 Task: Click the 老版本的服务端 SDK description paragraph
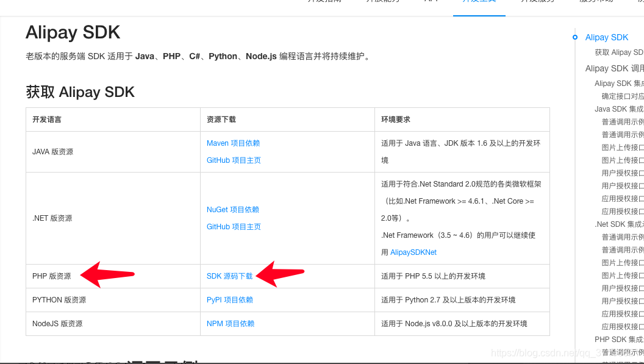click(x=199, y=56)
